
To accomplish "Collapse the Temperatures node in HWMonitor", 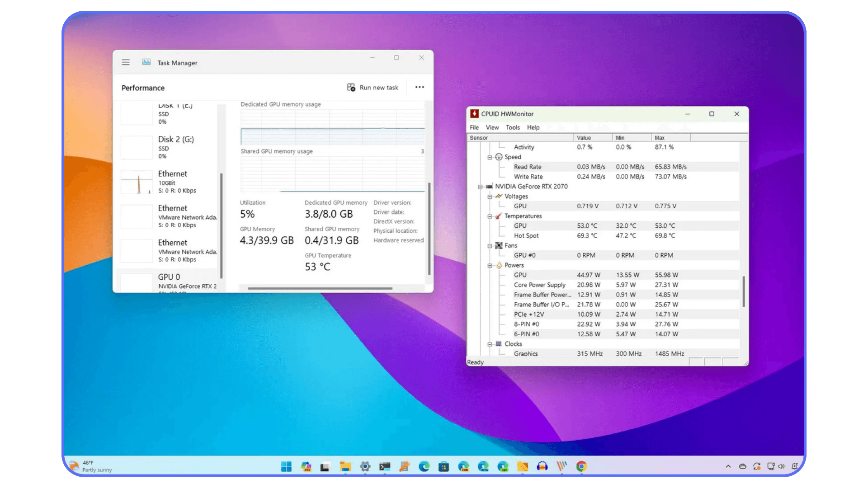I will point(490,216).
